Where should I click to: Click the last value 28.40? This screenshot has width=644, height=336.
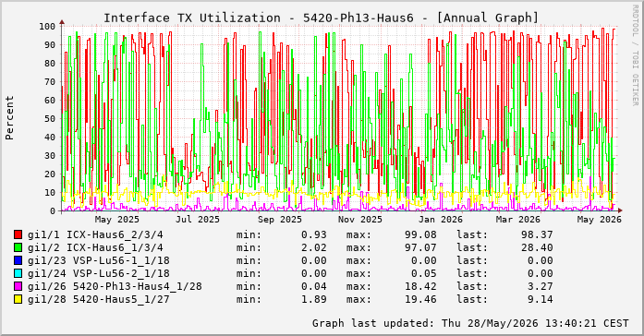(537, 247)
